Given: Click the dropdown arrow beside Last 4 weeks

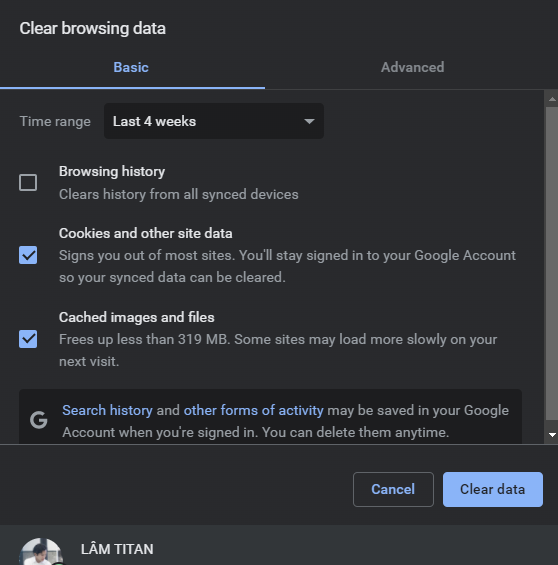Looking at the screenshot, I should (309, 121).
